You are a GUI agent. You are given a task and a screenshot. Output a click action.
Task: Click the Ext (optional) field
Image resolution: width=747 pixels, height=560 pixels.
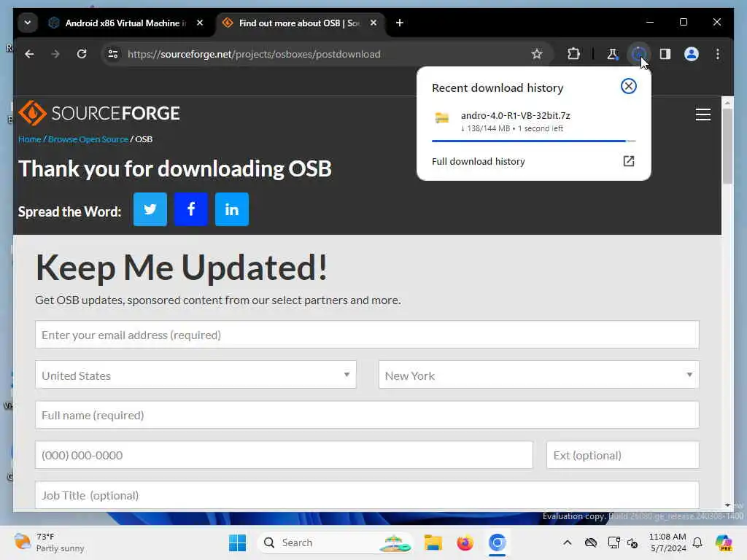(x=623, y=455)
